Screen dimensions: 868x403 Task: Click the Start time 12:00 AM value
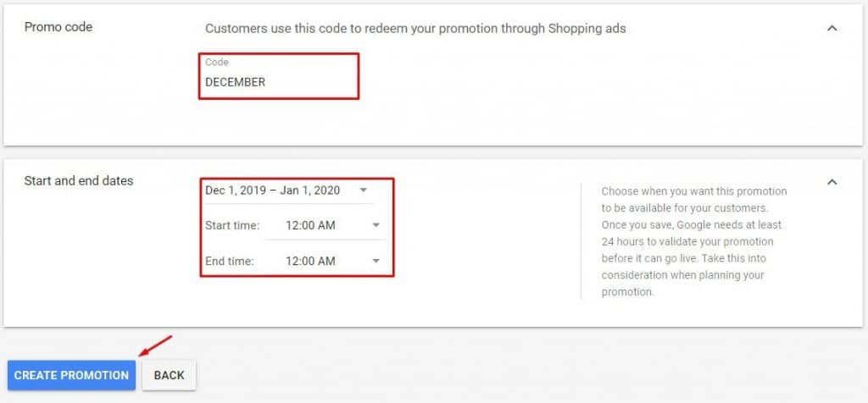(309, 225)
